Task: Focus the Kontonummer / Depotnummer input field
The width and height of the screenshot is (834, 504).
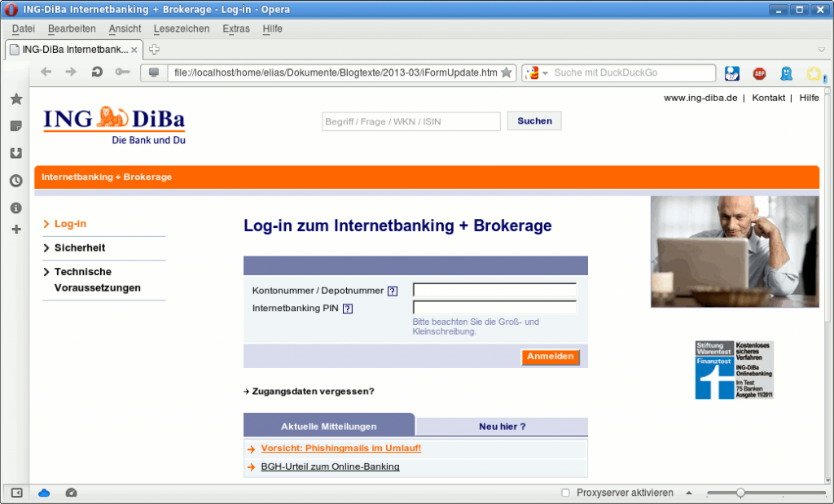Action: tap(494, 291)
